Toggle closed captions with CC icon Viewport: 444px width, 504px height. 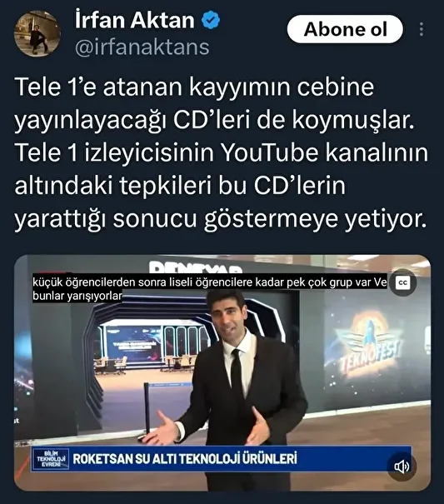(x=402, y=283)
